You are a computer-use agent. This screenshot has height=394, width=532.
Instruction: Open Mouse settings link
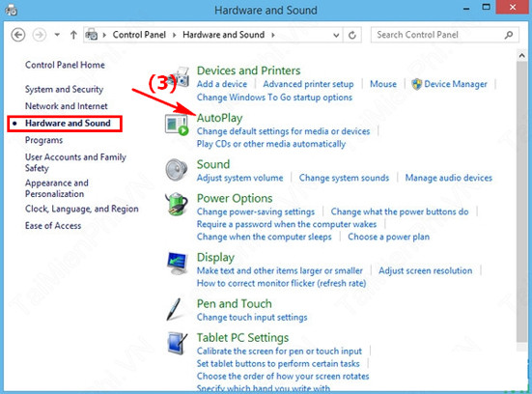(x=383, y=84)
